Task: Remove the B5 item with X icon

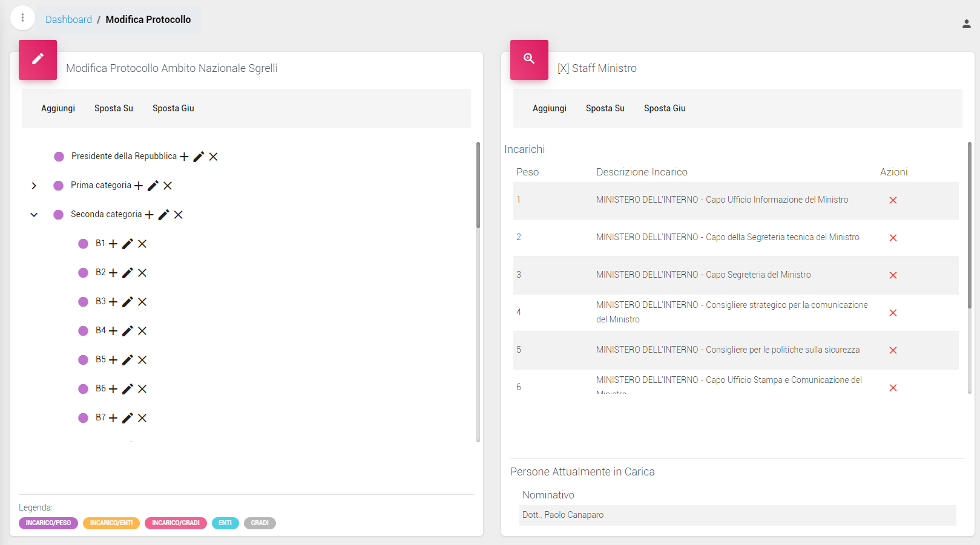Action: tap(142, 360)
